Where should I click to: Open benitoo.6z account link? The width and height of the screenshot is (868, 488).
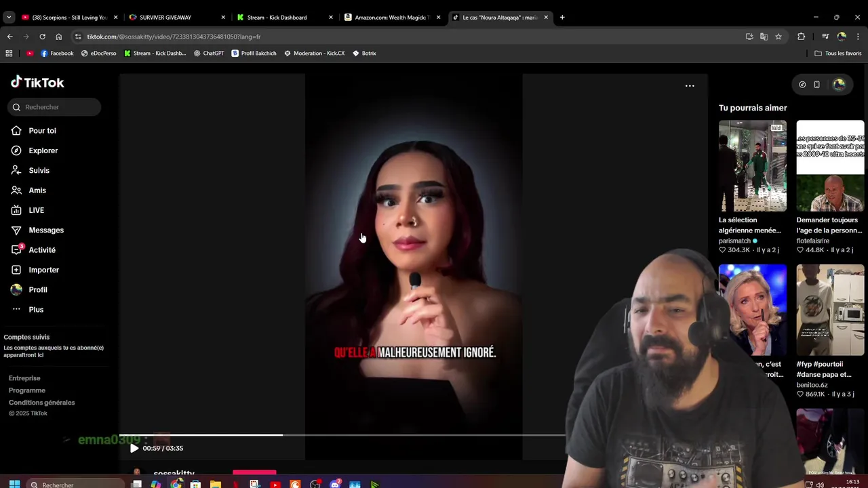point(812,385)
